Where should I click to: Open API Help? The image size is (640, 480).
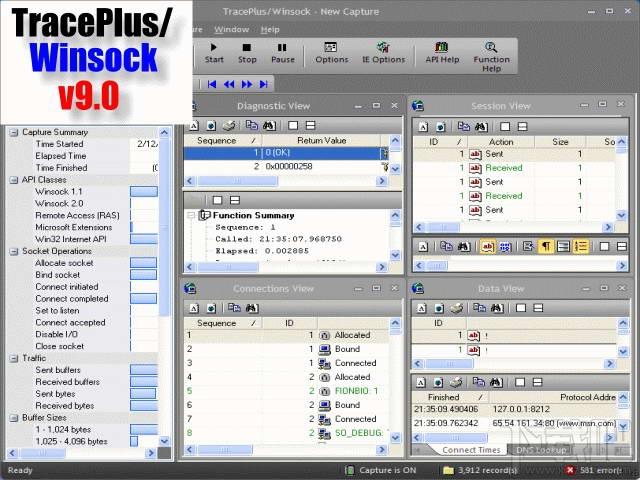click(x=442, y=53)
